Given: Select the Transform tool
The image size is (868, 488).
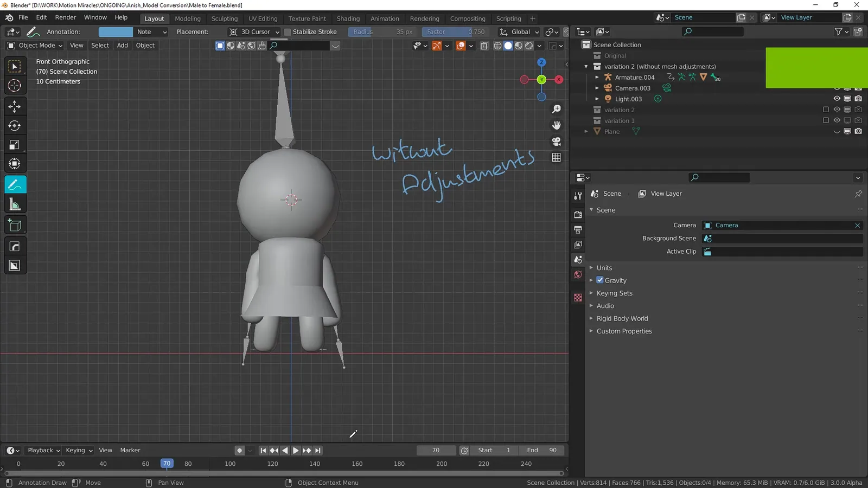Looking at the screenshot, I should click(x=15, y=164).
